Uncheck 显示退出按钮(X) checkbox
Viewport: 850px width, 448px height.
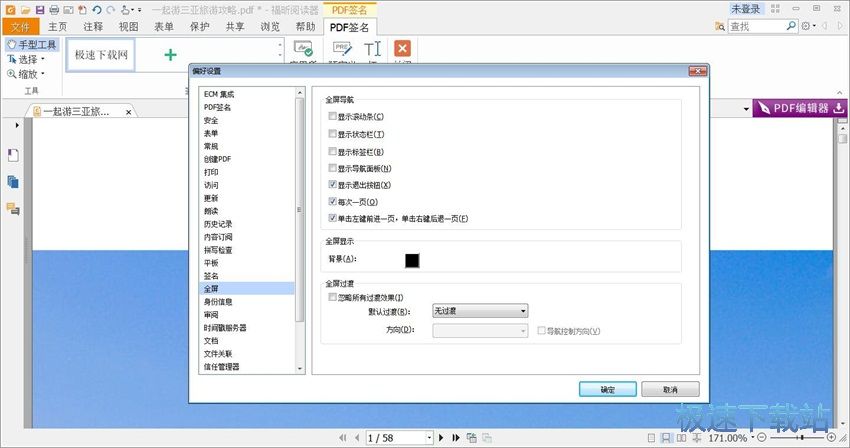332,184
